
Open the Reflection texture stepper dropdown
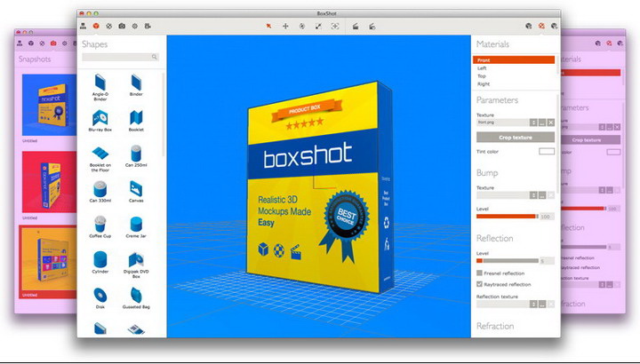tap(533, 305)
